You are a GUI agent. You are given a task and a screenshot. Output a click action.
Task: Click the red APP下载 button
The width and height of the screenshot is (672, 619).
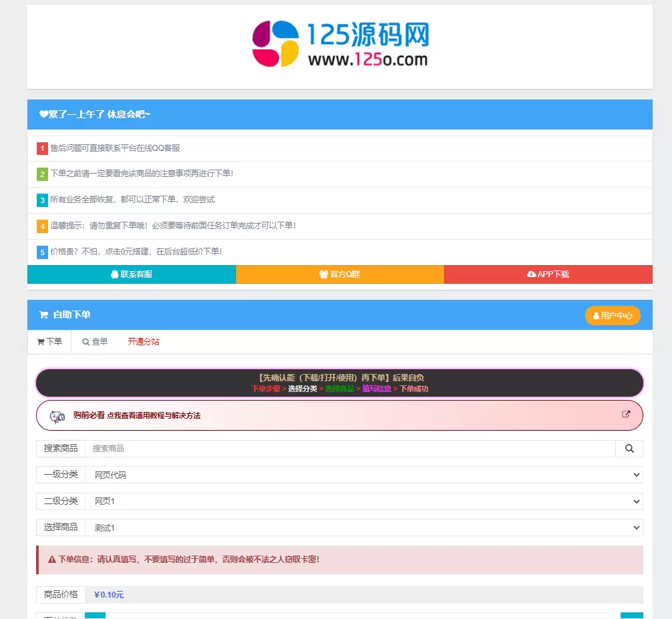tap(548, 274)
